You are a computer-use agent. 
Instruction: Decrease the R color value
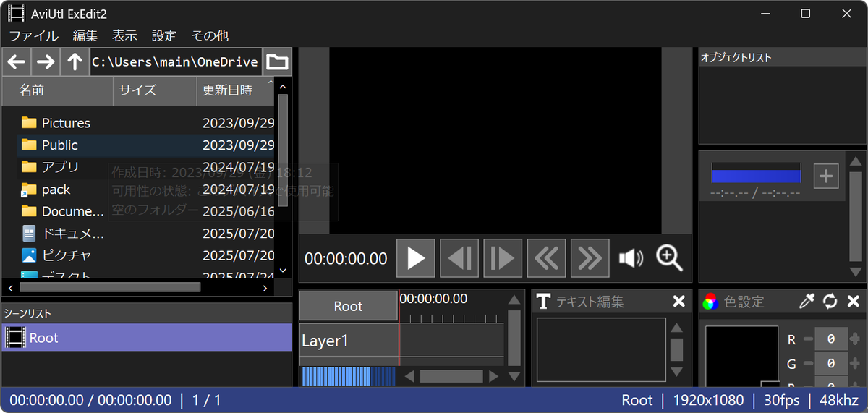pyautogui.click(x=807, y=339)
